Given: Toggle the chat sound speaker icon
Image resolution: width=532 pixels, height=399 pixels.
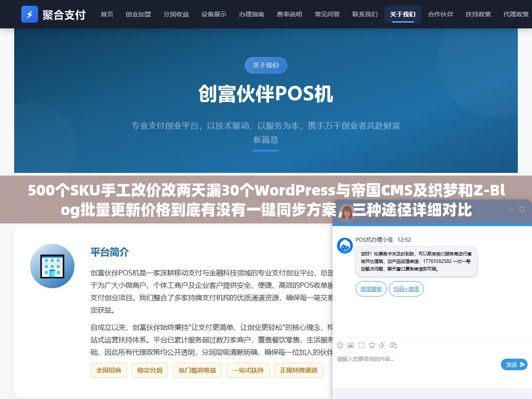Looking at the screenshot, I should (x=382, y=345).
